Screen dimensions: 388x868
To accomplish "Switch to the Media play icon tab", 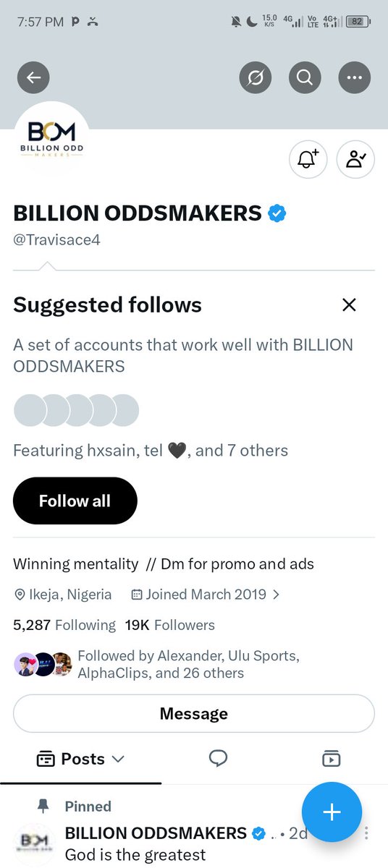I will click(331, 758).
